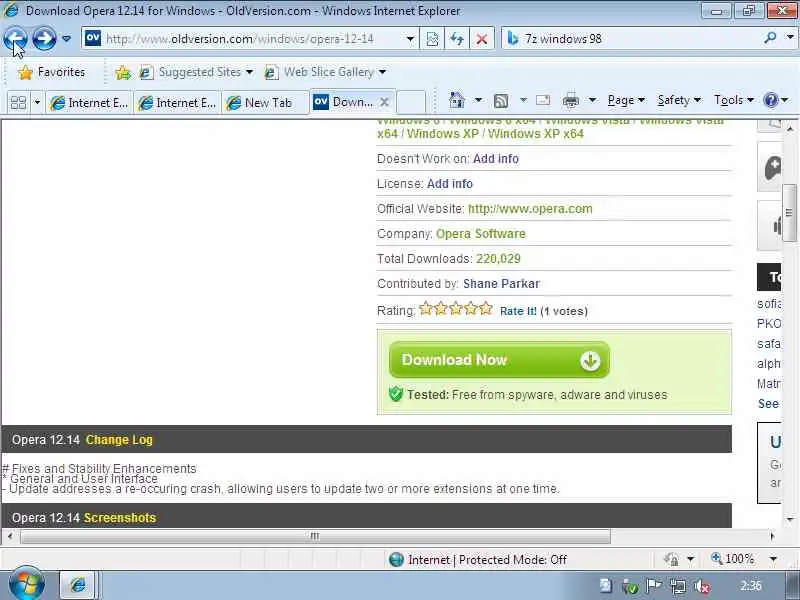Image resolution: width=800 pixels, height=600 pixels.
Task: Close the Down... tab
Action: (x=385, y=102)
